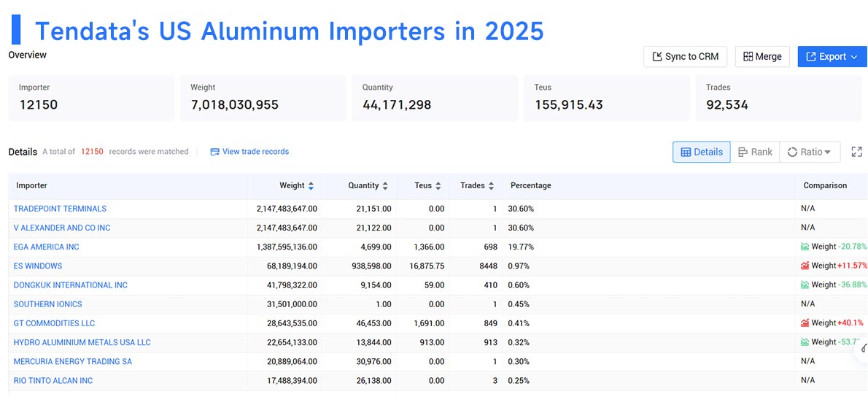Click the Importer count 12150 card
The image size is (868, 402).
tap(91, 98)
